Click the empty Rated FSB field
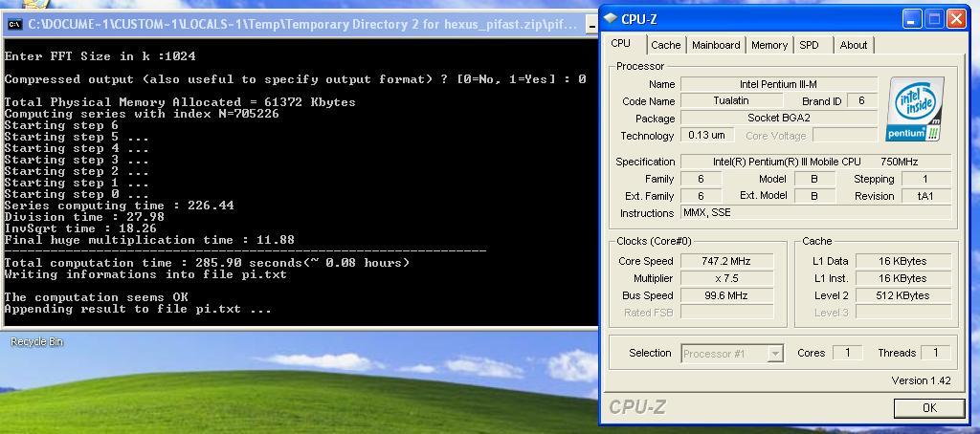This screenshot has height=434, width=980. [727, 313]
